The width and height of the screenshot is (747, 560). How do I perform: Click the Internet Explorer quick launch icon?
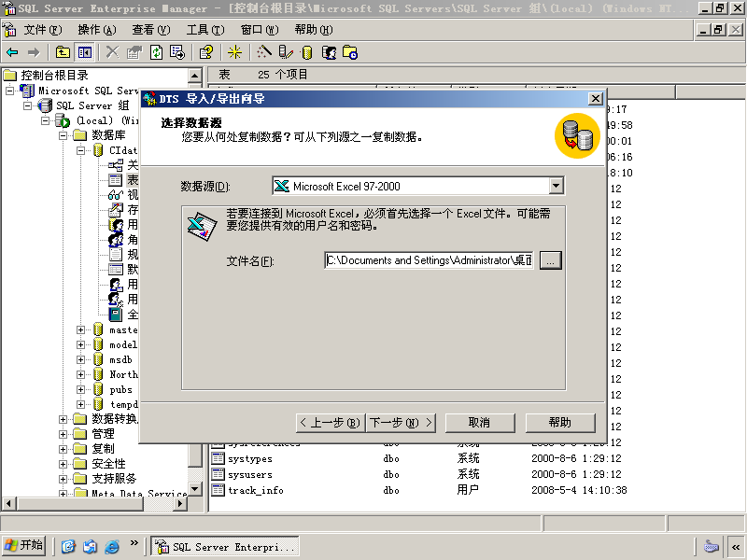click(x=112, y=546)
